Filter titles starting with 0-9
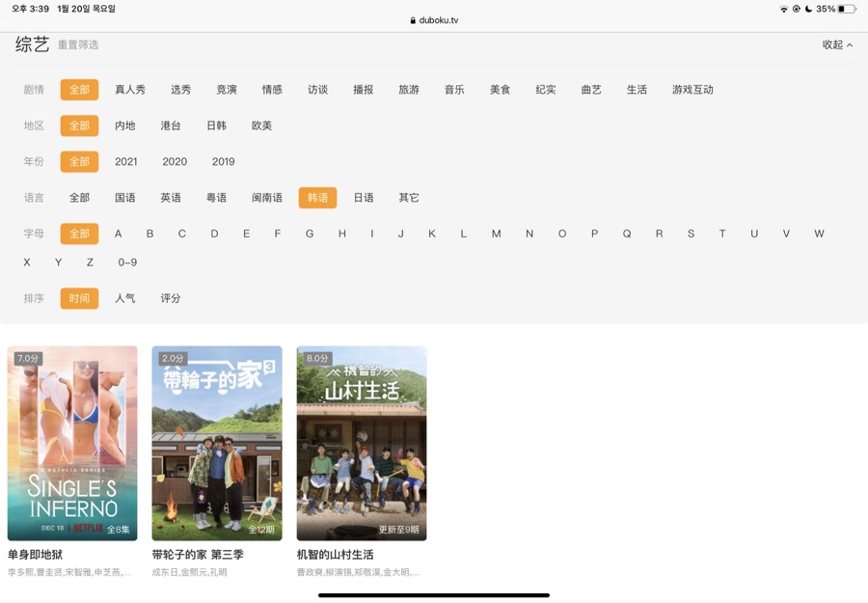 (x=127, y=262)
